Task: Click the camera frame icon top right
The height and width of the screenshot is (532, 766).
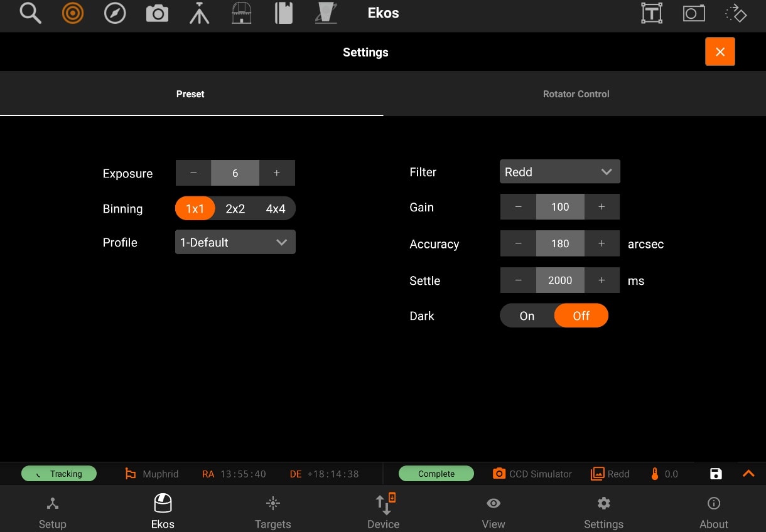Action: click(694, 13)
